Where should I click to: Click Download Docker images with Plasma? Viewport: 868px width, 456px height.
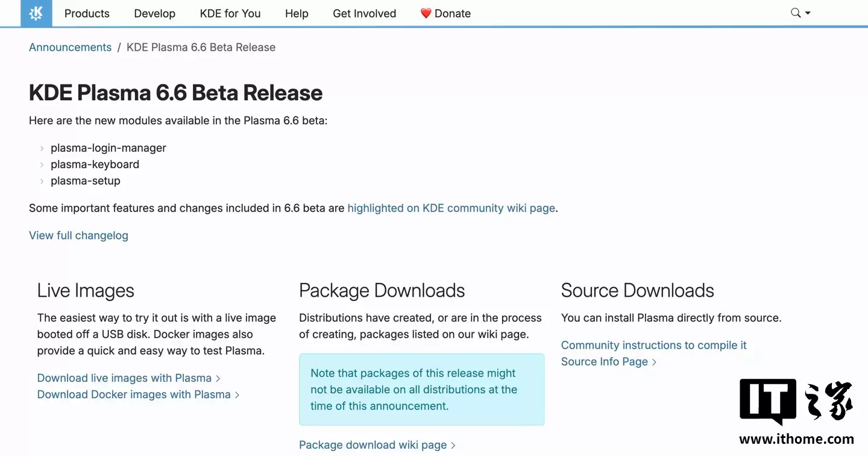coord(133,394)
